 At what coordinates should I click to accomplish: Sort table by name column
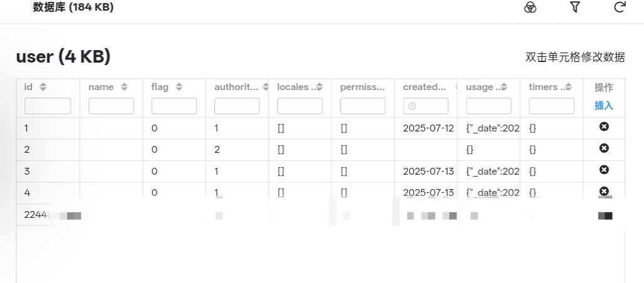[125, 86]
